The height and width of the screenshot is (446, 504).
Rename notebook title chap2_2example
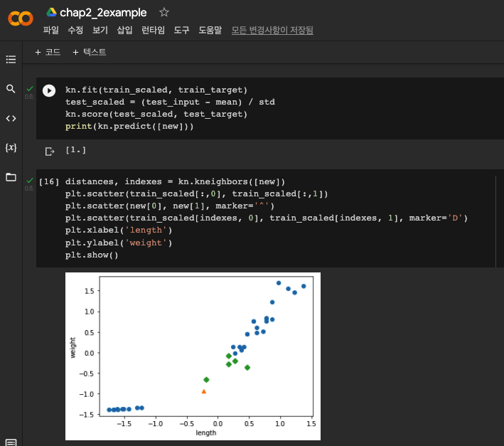(x=103, y=13)
